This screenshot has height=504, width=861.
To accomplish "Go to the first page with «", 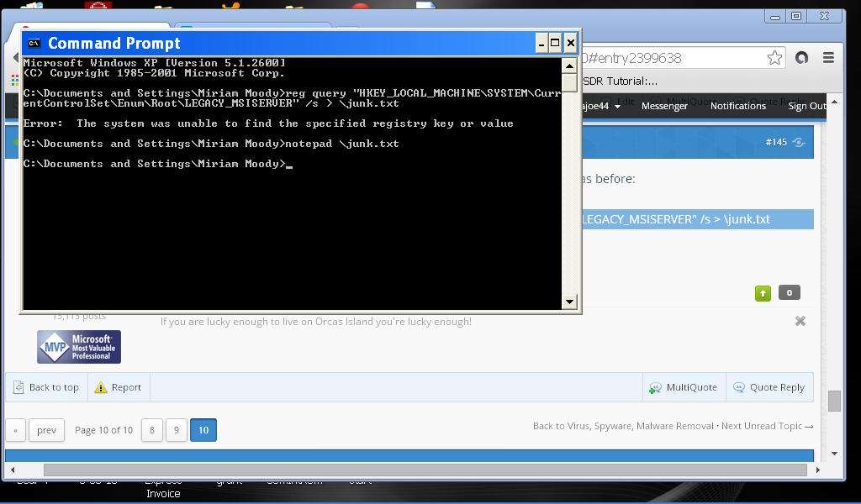I will [x=15, y=430].
